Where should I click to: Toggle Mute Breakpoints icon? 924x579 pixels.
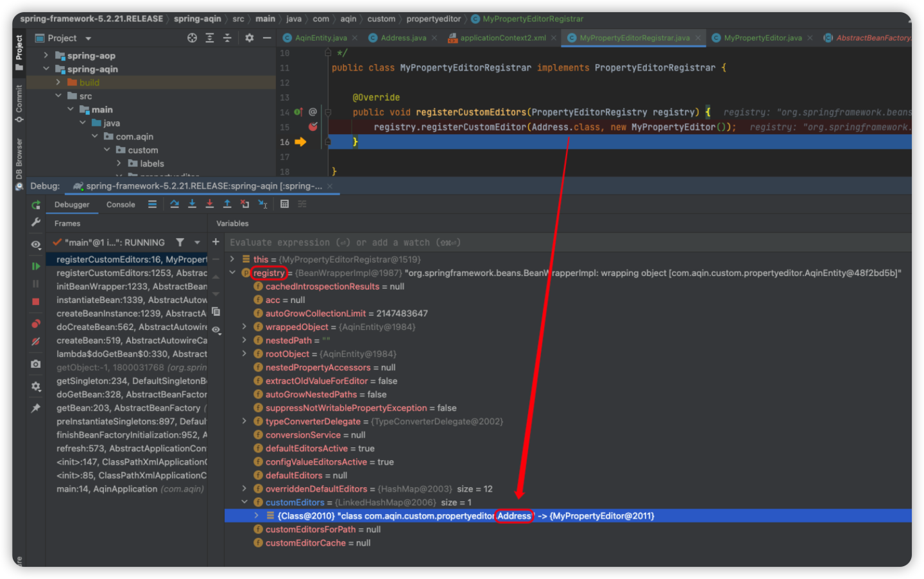pyautogui.click(x=36, y=341)
